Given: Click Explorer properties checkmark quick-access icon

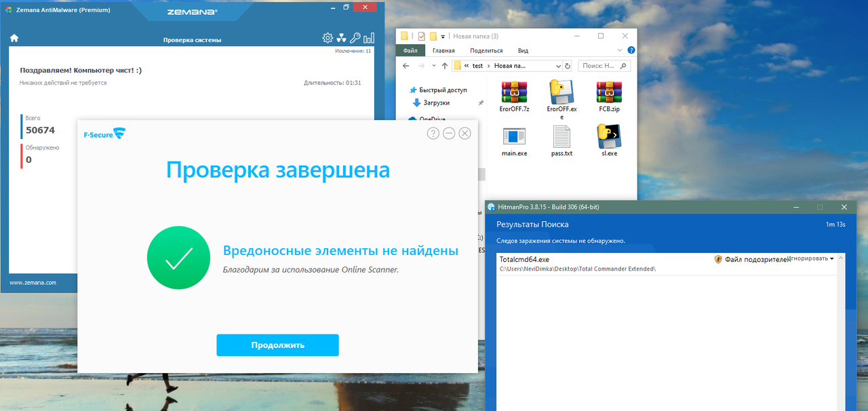Looking at the screenshot, I should click(422, 36).
